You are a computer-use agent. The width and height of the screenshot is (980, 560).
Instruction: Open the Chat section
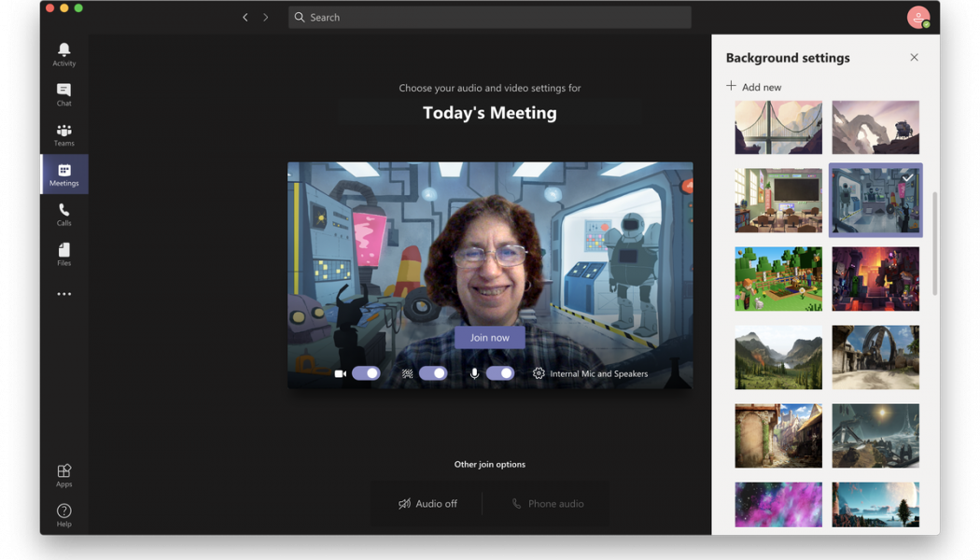coord(63,92)
